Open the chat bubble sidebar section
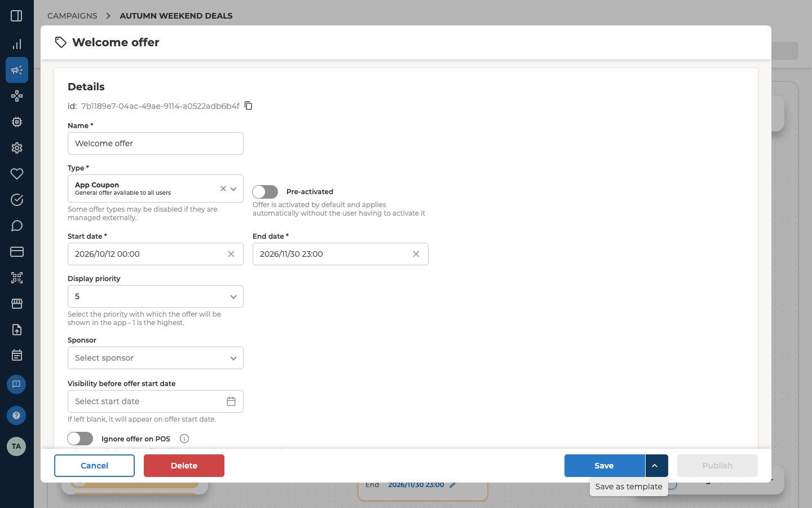812x508 pixels. (x=17, y=226)
